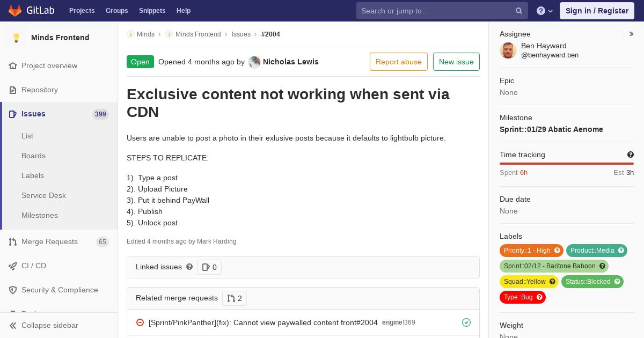
Task: Open Milestones in sidebar
Action: click(40, 216)
